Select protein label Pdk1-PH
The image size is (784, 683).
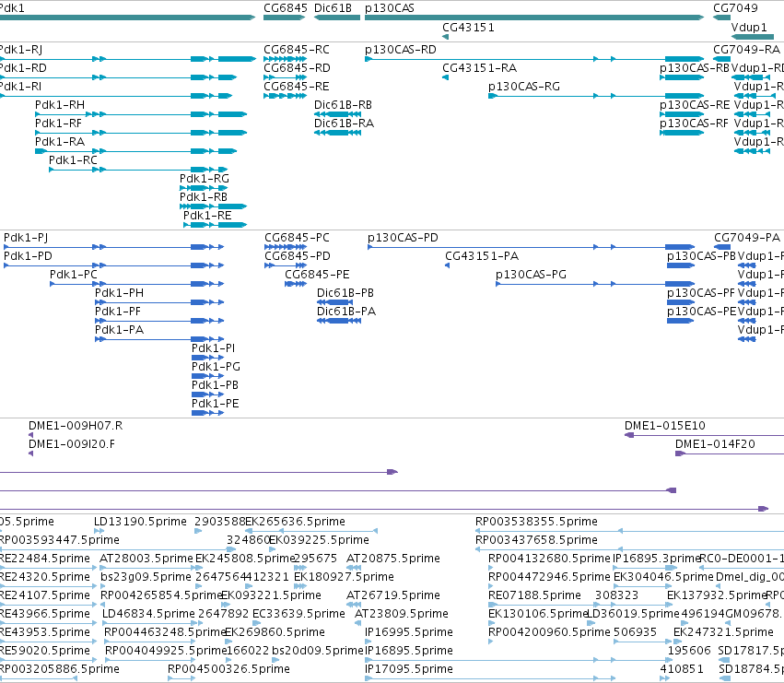[x=119, y=293]
